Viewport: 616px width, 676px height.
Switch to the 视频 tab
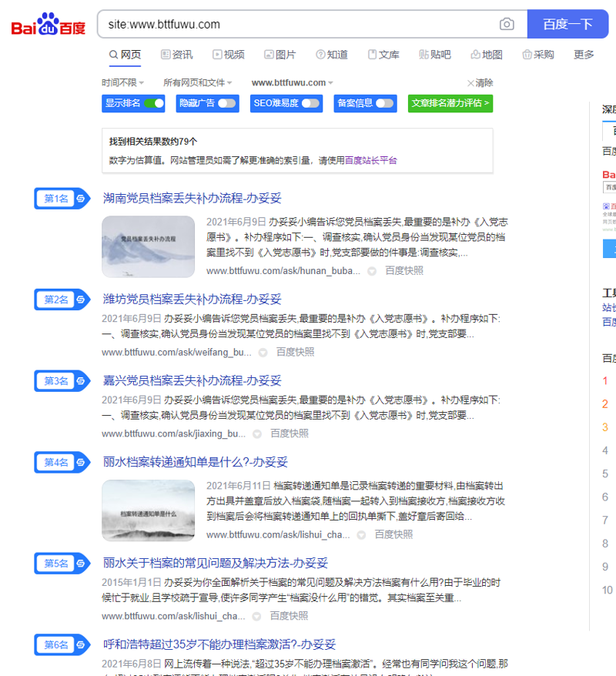pos(229,55)
